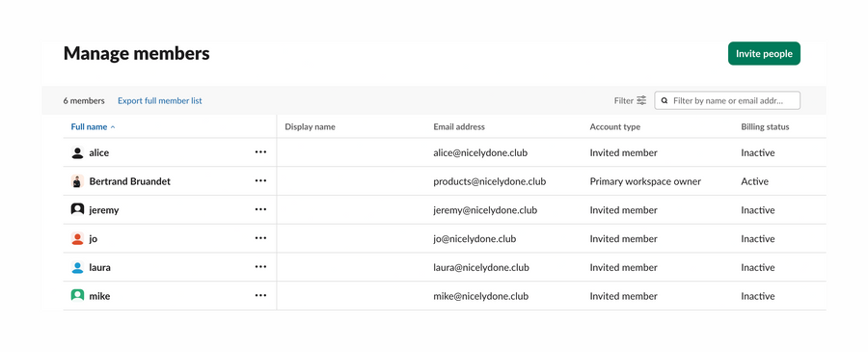Click jo's red avatar icon
The height and width of the screenshot is (352, 868).
click(x=77, y=238)
